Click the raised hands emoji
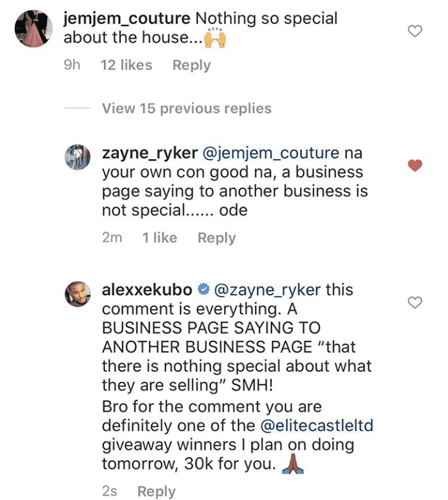Viewport: 448px width, 500px height. click(x=216, y=38)
